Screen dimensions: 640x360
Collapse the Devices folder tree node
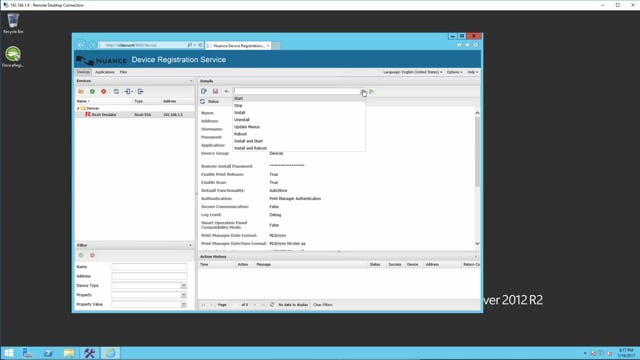[x=78, y=109]
